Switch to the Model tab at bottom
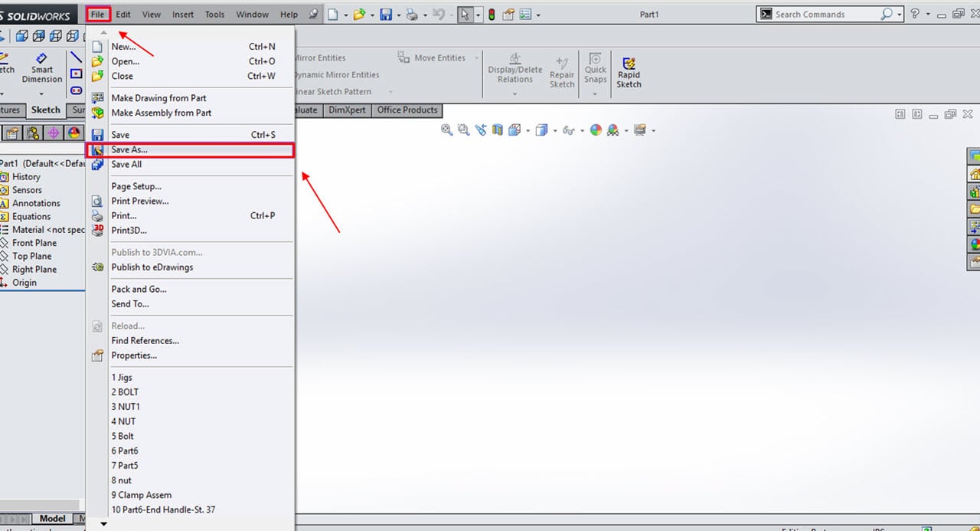Screen dimensions: 980x531 point(53,519)
